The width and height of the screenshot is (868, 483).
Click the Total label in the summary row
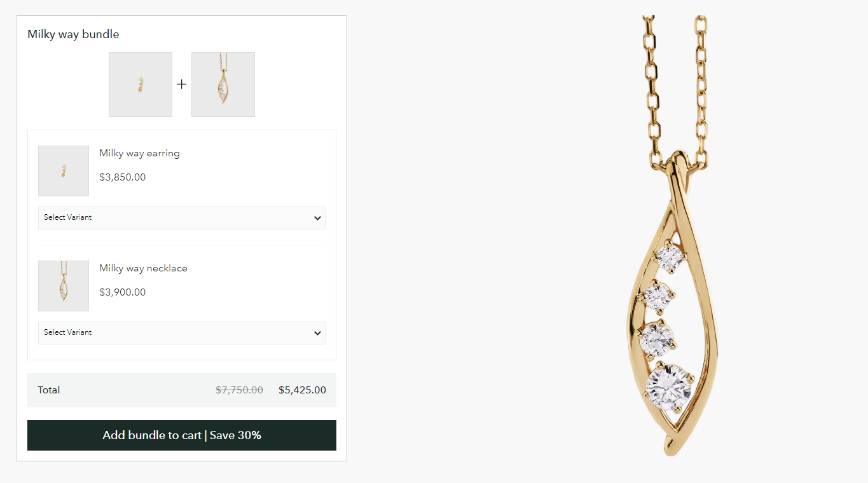[49, 390]
